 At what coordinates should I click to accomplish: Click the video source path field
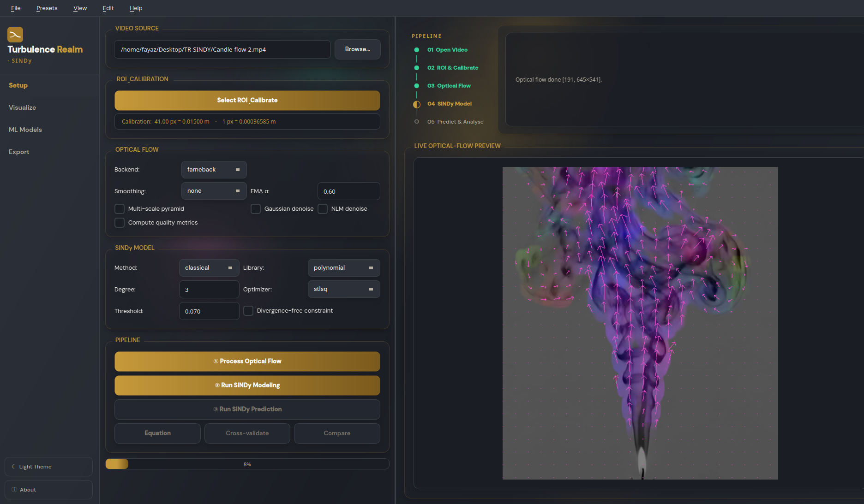[x=222, y=49]
